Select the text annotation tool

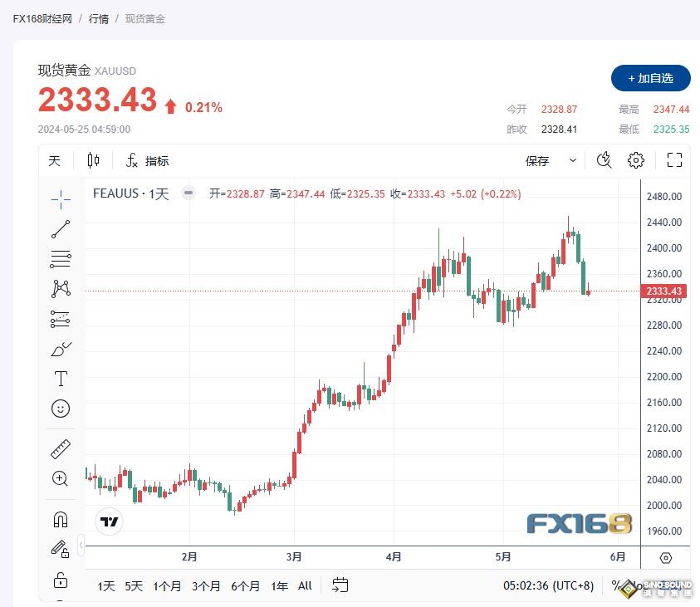click(60, 379)
